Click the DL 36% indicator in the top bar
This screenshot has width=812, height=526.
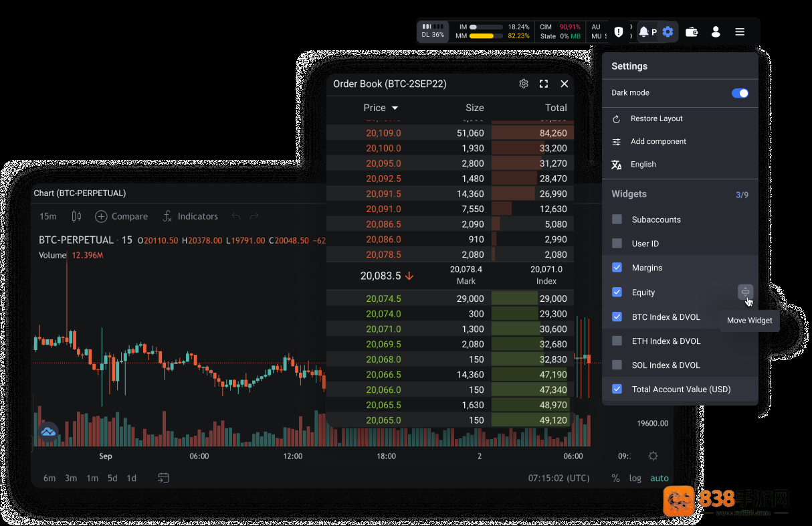click(x=433, y=31)
